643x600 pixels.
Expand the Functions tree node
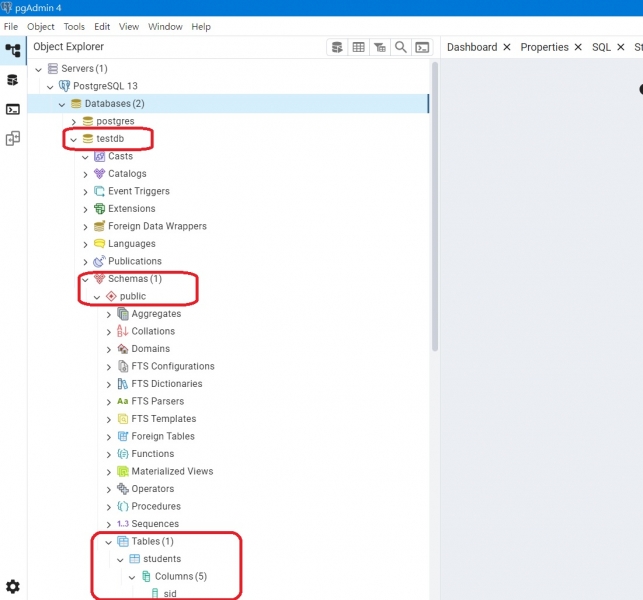(x=109, y=454)
